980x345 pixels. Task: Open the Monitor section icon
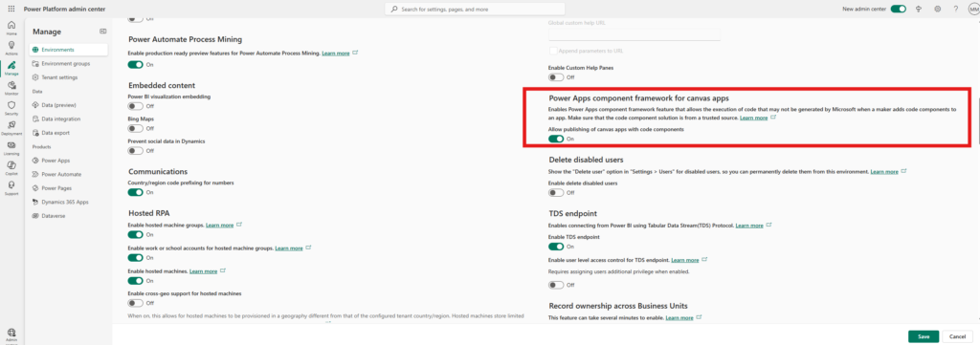(11, 88)
